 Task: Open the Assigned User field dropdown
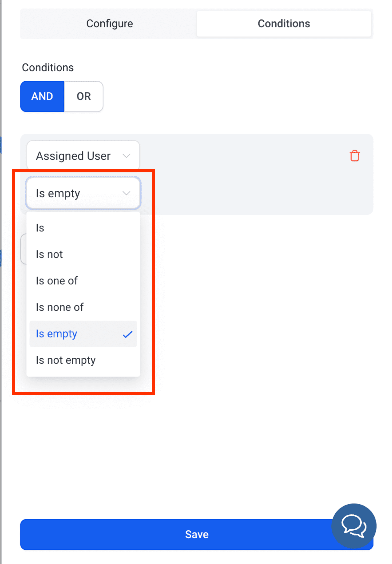[83, 155]
